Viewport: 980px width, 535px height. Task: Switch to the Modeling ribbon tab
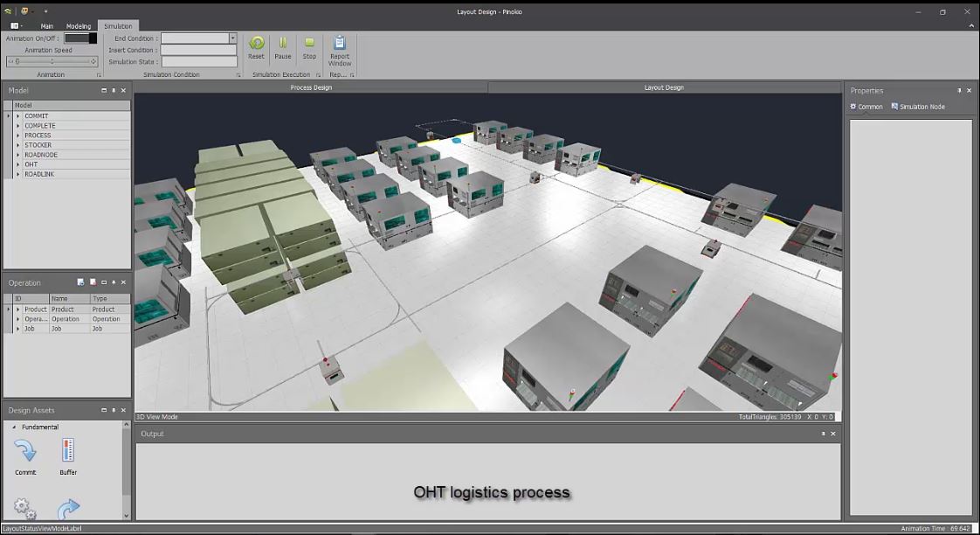point(78,26)
